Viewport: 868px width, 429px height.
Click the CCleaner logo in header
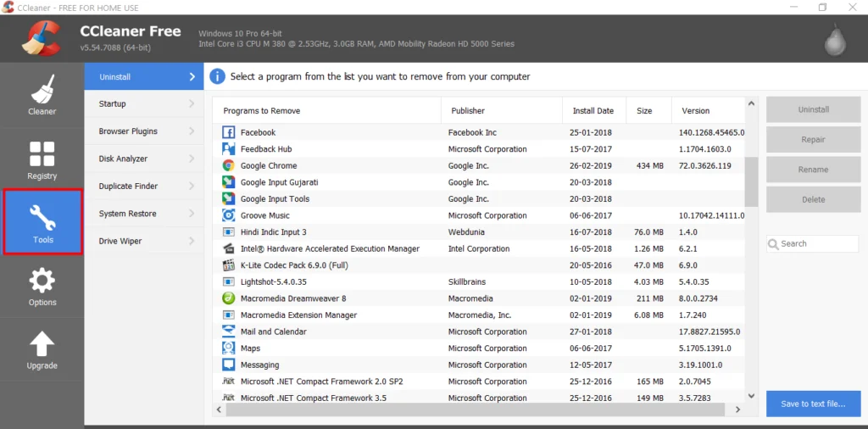click(x=41, y=37)
